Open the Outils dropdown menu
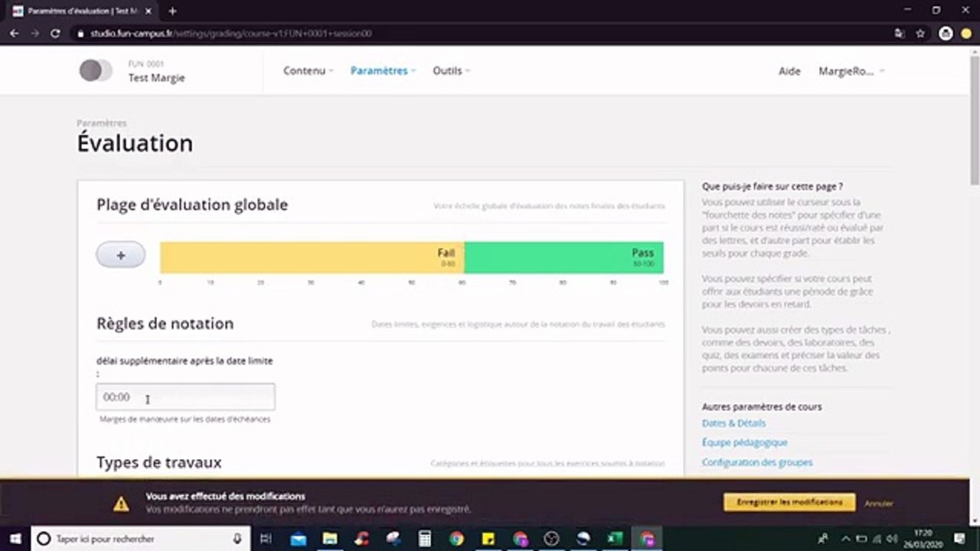980x551 pixels. [x=451, y=70]
